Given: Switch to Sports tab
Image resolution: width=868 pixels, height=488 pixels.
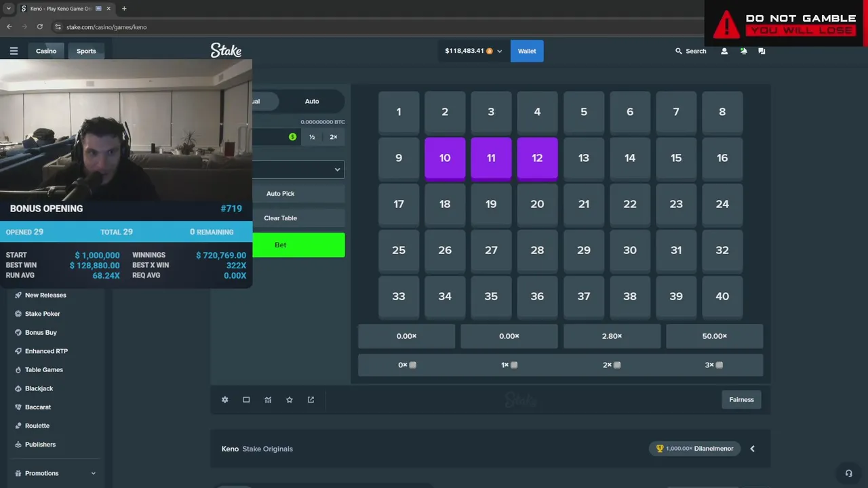Looking at the screenshot, I should (x=86, y=51).
